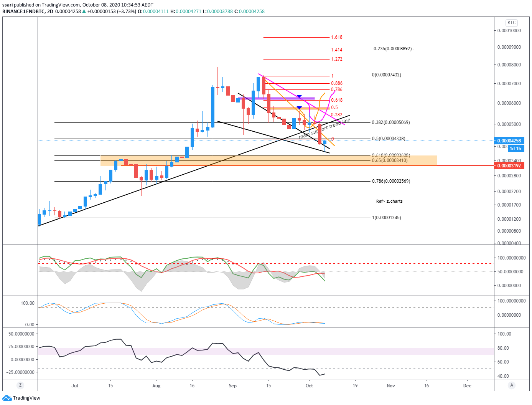The height and width of the screenshot is (405, 532).
Task: Click the 80.00 level on the bottom indicator axis
Action: (504, 348)
